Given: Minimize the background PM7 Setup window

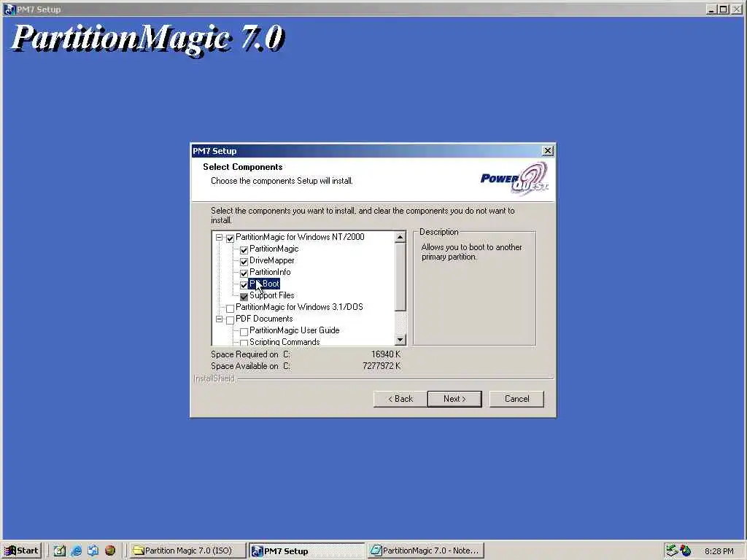Looking at the screenshot, I should point(712,9).
